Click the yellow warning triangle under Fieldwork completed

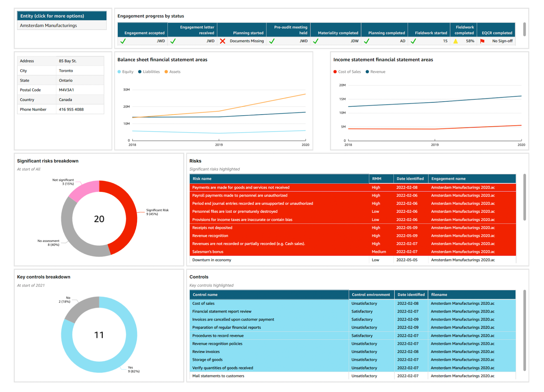(455, 41)
